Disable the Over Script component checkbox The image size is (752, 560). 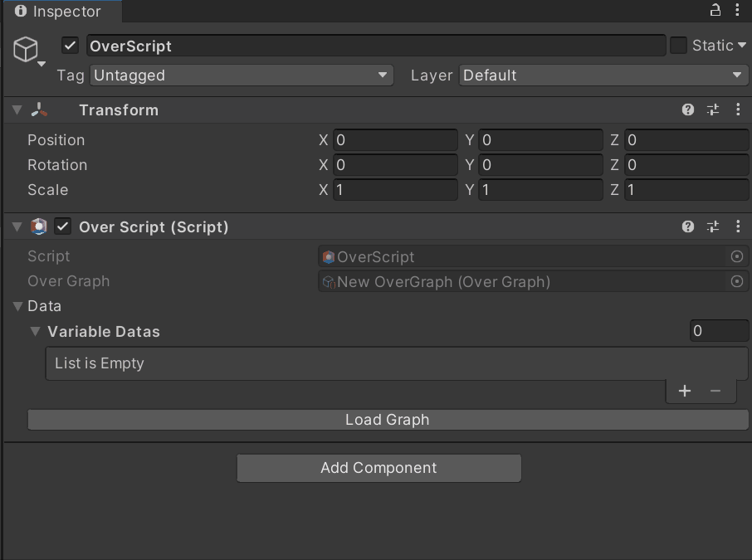[x=63, y=226]
